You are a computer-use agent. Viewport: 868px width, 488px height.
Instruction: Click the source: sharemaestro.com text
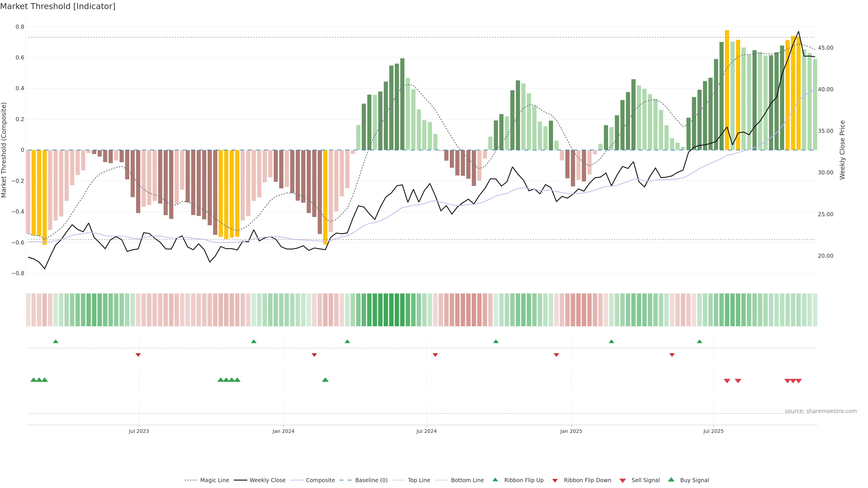point(821,411)
